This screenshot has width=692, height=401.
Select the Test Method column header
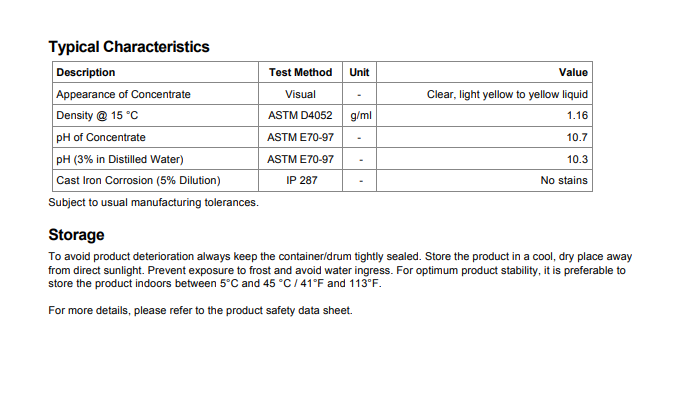click(300, 72)
